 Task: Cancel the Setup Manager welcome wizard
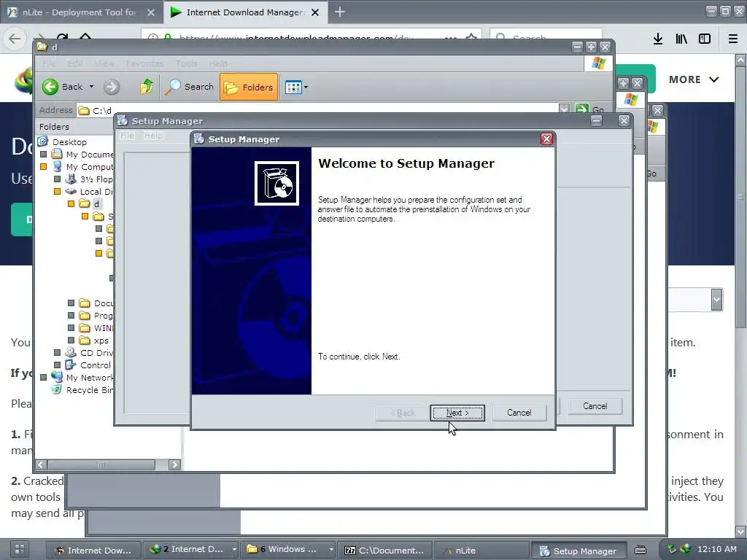(519, 413)
